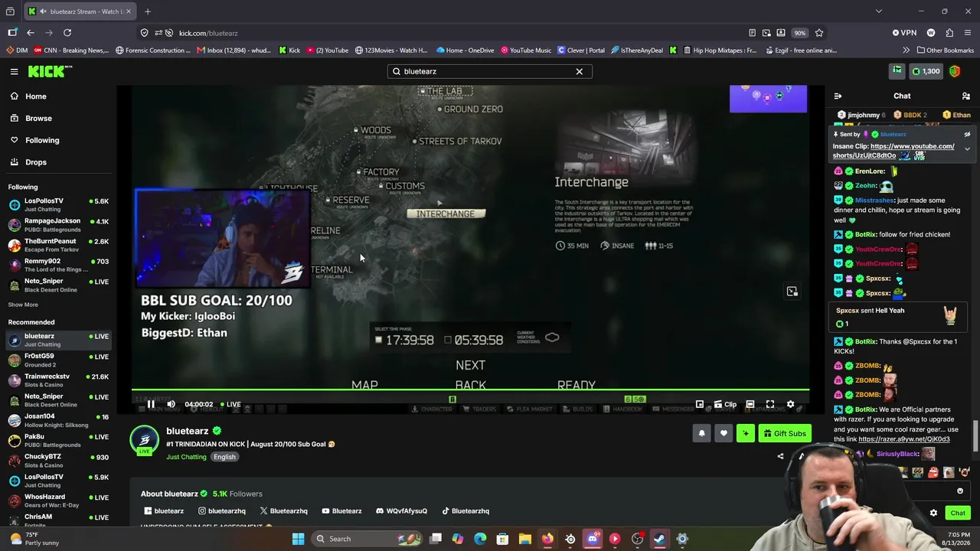Open browser reader view icon
This screenshot has height=551, width=980.
coord(753,33)
